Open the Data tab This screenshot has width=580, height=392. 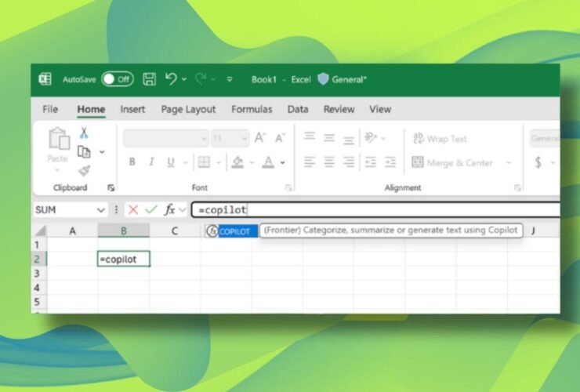tap(298, 109)
